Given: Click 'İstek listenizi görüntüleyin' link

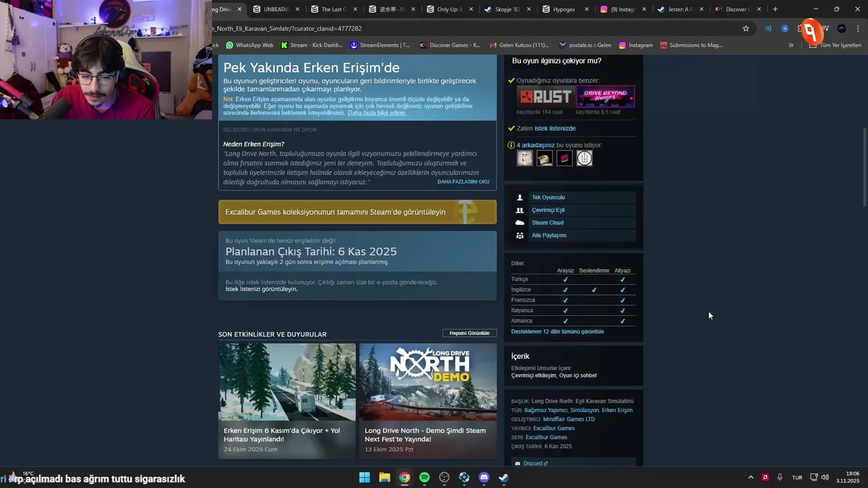Looking at the screenshot, I should coord(261,289).
